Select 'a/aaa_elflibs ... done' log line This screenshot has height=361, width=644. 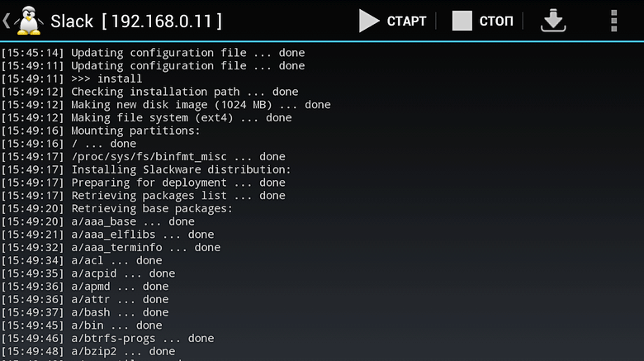coord(107,235)
